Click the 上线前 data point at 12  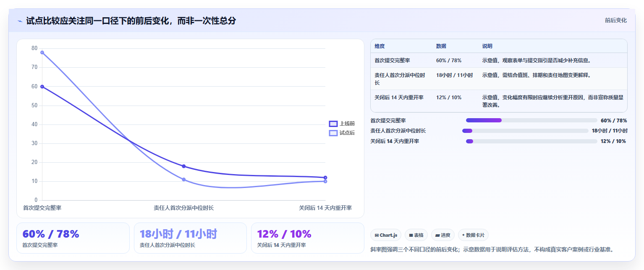click(x=325, y=177)
